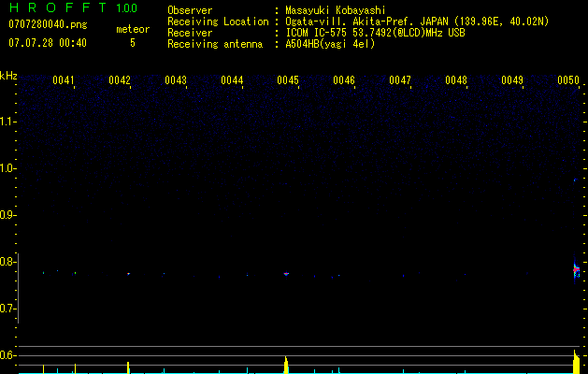The height and width of the screenshot is (374, 588).
Task: Click the 0.7 kHz frequency label
Action: (7, 309)
